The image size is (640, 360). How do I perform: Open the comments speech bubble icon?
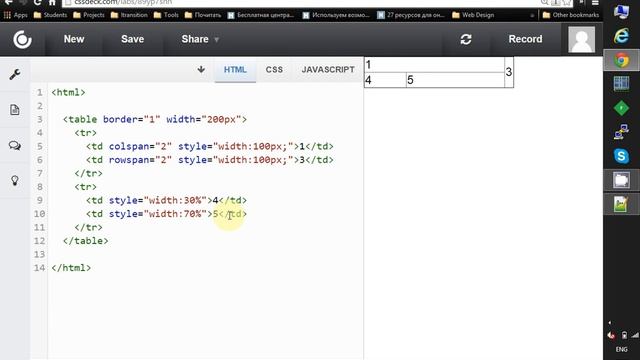coord(15,145)
